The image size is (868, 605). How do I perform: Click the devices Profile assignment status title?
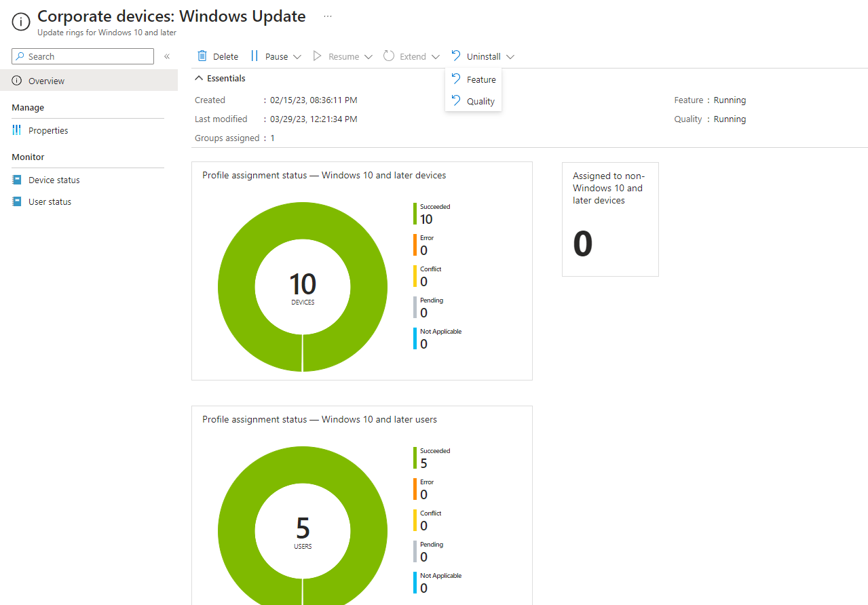[x=324, y=175]
